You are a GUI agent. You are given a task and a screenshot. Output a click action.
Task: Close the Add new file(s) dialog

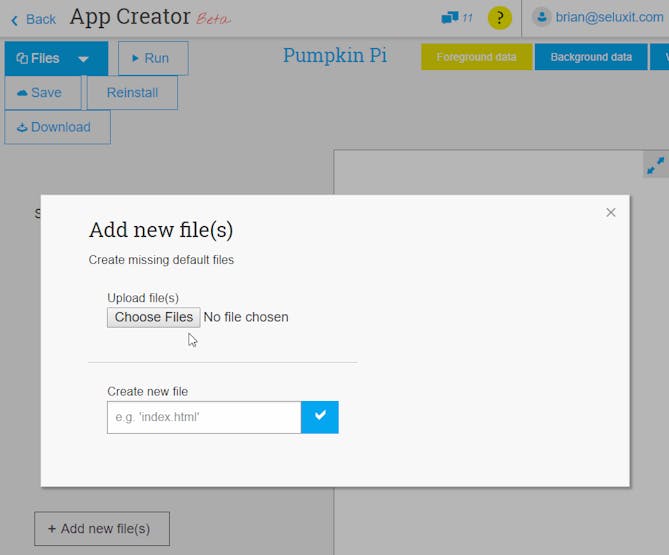(x=611, y=212)
